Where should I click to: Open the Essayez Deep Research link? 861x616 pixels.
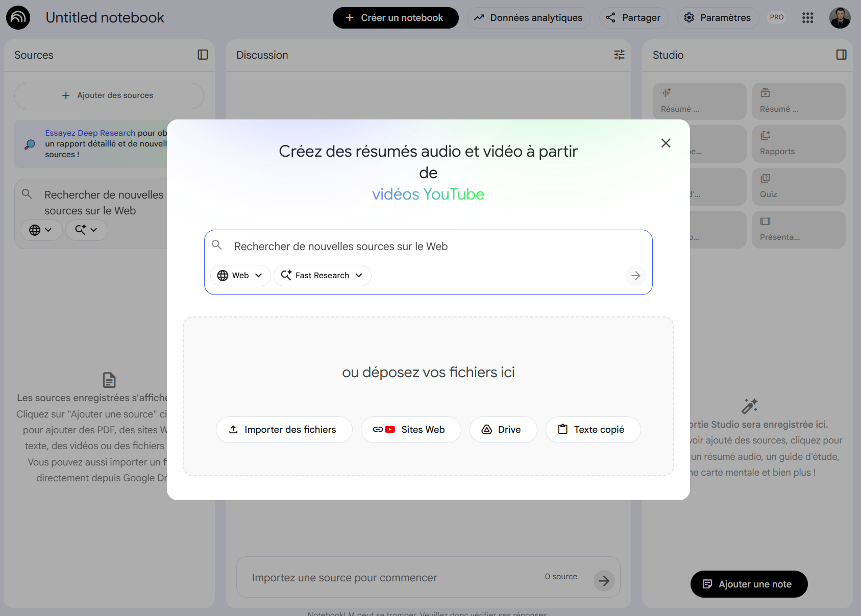[x=90, y=133]
